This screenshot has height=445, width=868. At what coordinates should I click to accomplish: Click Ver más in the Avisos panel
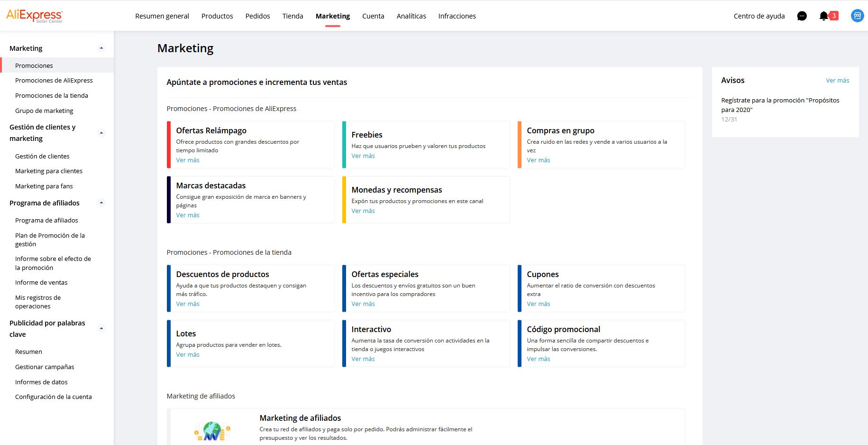[x=837, y=81]
